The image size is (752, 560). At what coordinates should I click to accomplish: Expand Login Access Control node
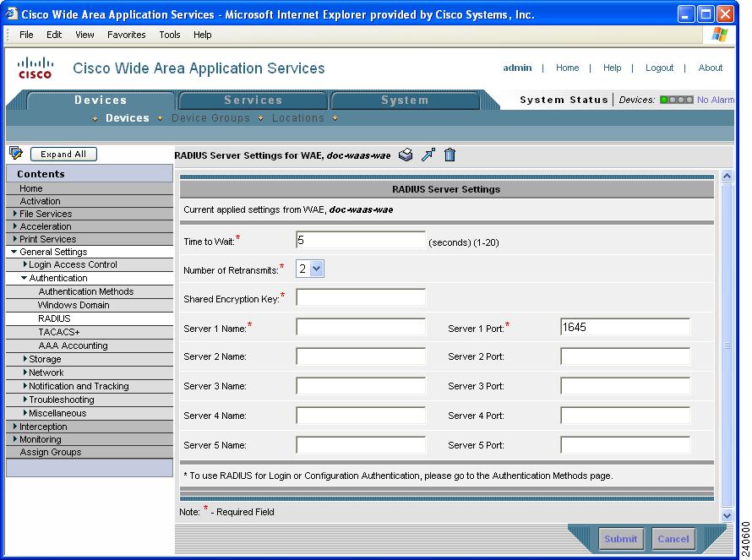pos(25,264)
